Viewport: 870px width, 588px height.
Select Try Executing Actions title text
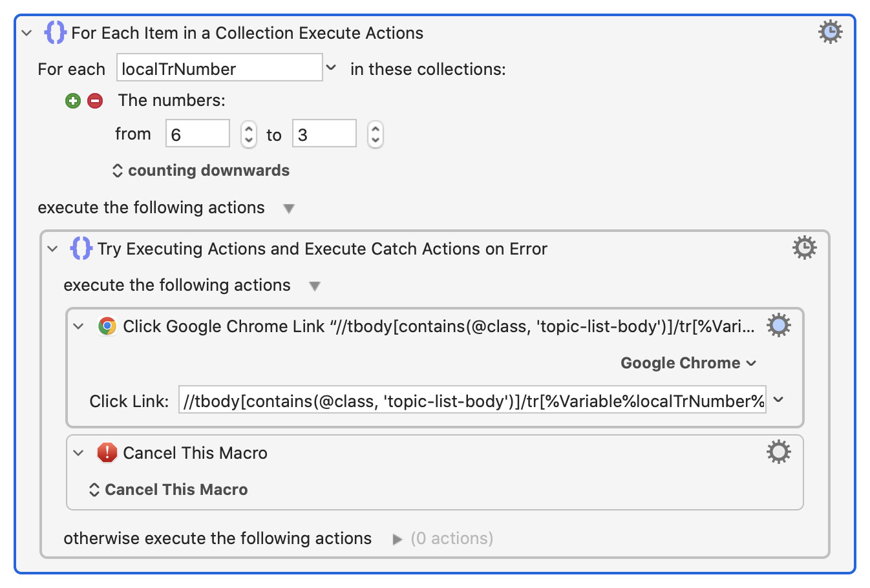tap(322, 249)
